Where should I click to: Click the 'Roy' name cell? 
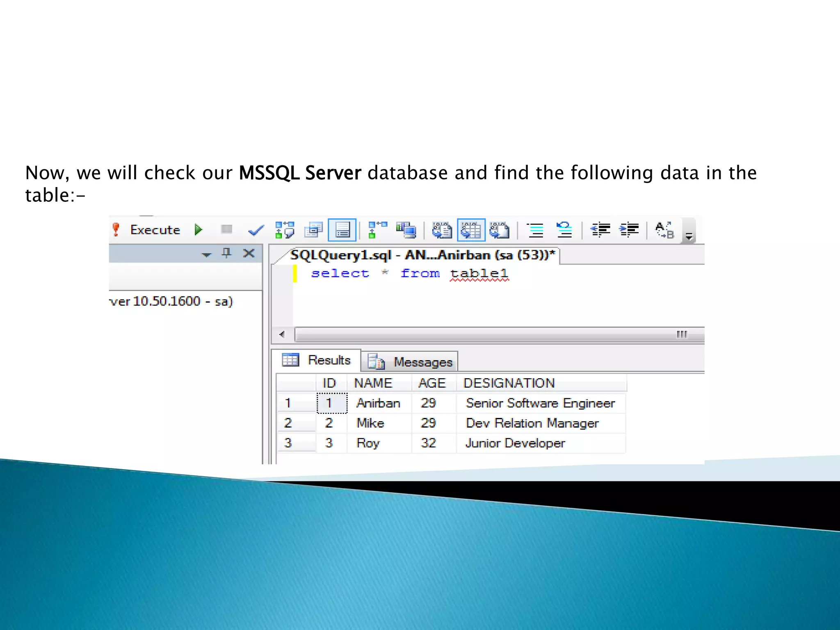tap(379, 443)
